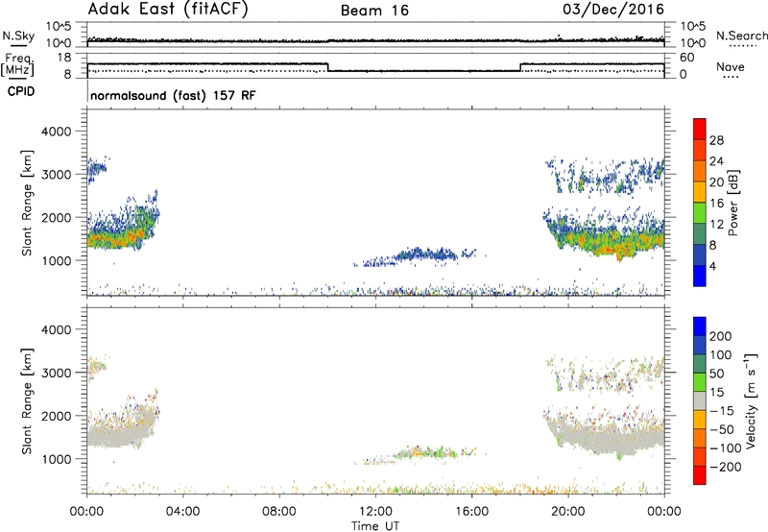Click the "−100" value on Velocity scale
This screenshot has height=532, width=768.
point(726,448)
